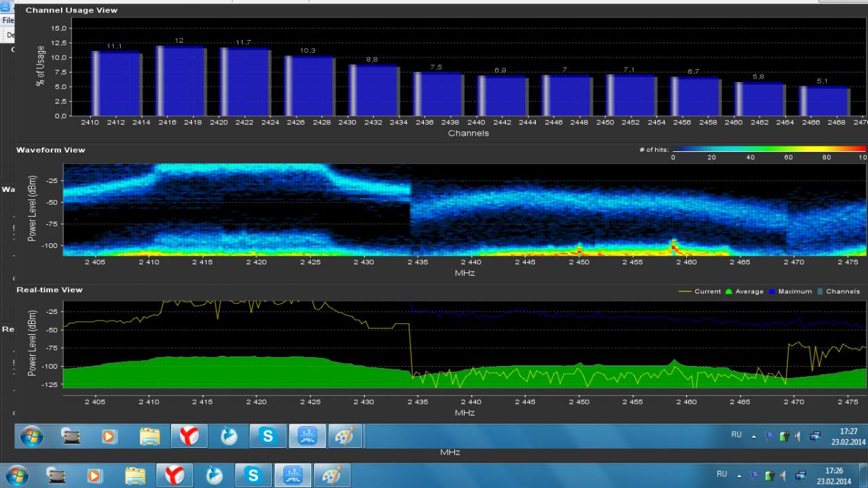Click the number-of-hits color scale bar
This screenshot has height=488, width=868.
769,149
